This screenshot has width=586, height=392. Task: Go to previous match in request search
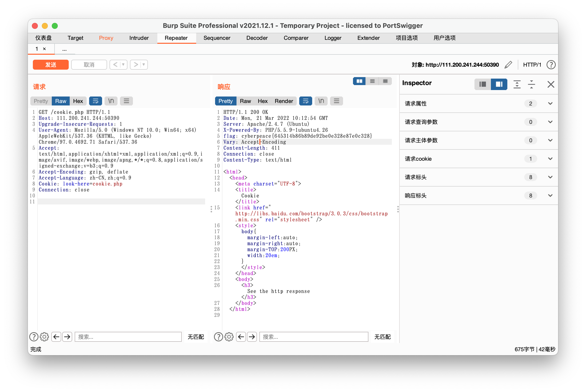(x=56, y=337)
